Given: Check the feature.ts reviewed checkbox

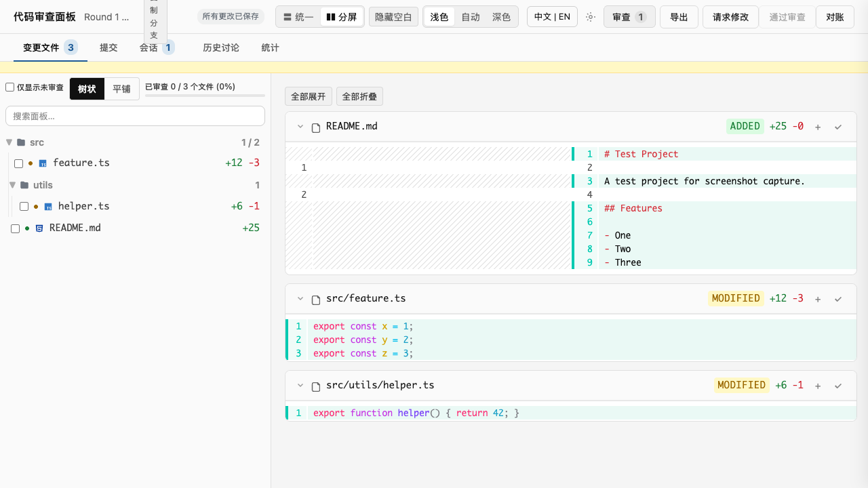Looking at the screenshot, I should (x=18, y=163).
